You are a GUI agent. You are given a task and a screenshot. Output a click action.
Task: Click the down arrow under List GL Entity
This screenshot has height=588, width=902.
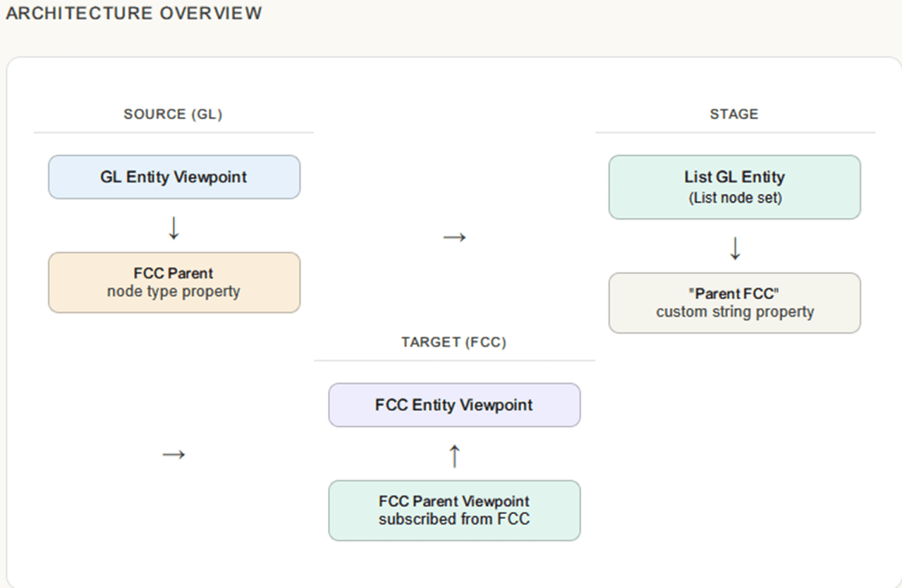[x=734, y=249]
